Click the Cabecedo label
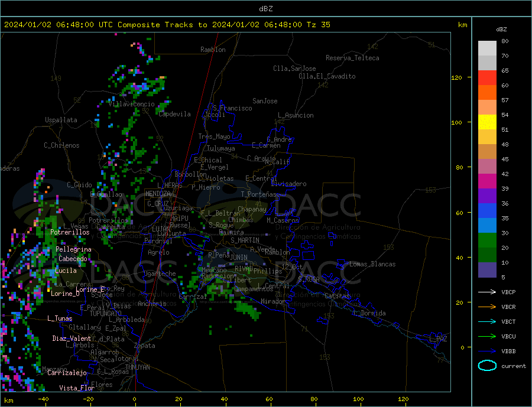 coord(73,259)
